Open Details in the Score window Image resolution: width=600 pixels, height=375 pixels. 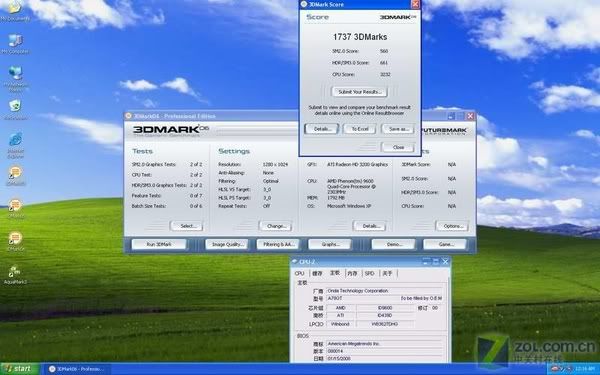(322, 129)
